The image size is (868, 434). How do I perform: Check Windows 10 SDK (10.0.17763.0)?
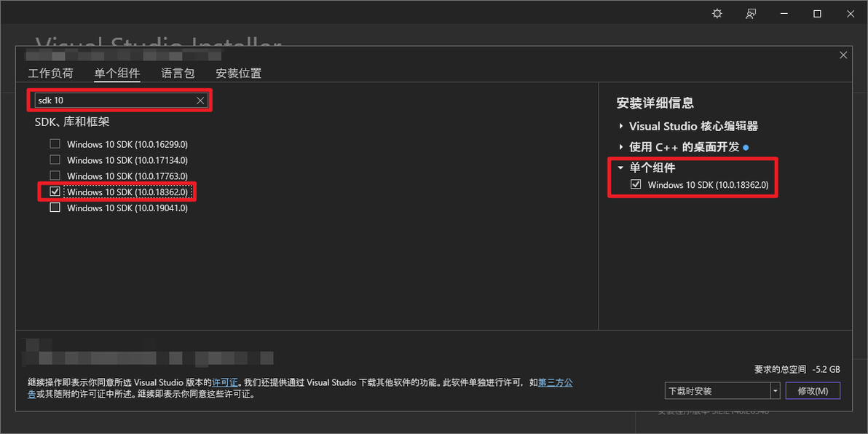coord(55,175)
